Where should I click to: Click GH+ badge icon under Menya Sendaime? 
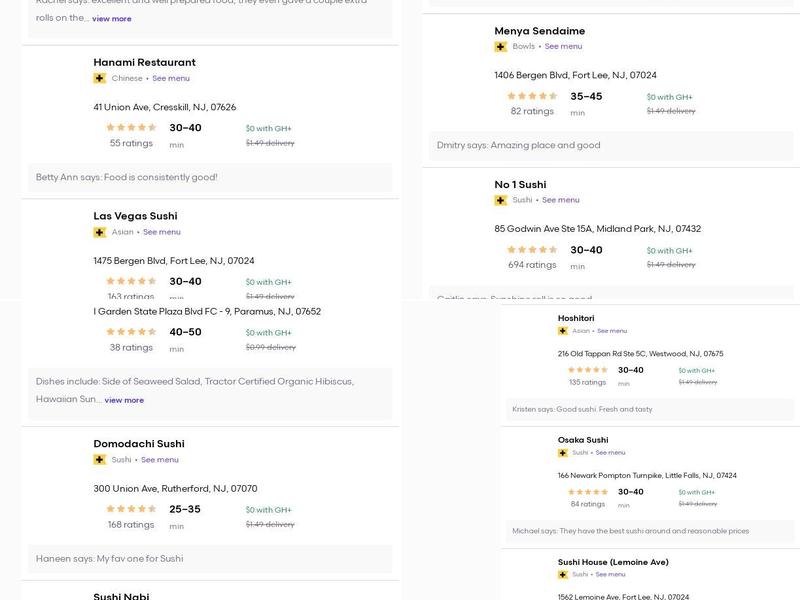tap(500, 47)
